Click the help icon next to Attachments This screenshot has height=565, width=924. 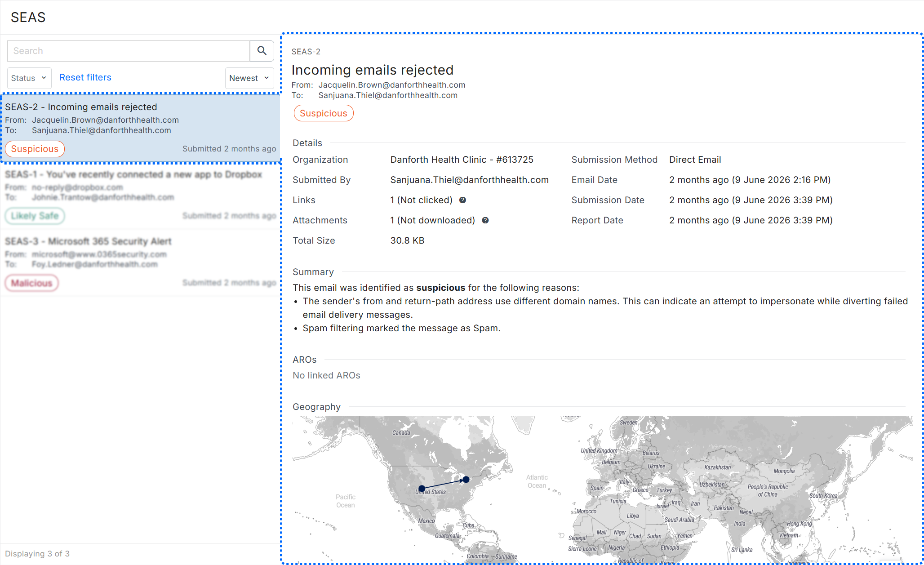point(485,220)
